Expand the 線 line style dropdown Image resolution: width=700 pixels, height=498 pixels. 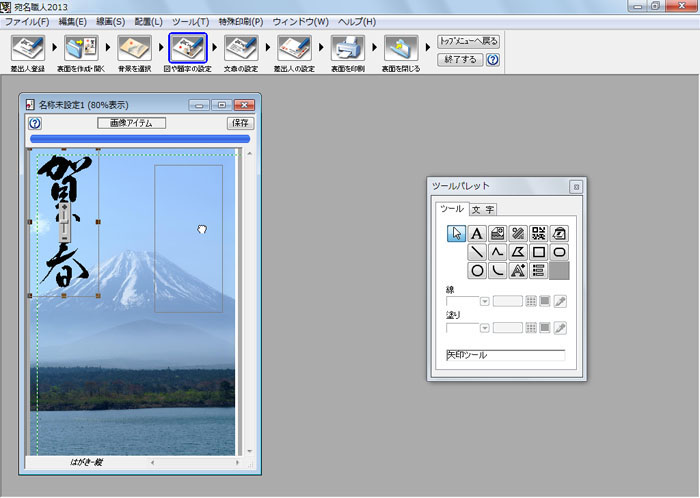click(x=485, y=301)
